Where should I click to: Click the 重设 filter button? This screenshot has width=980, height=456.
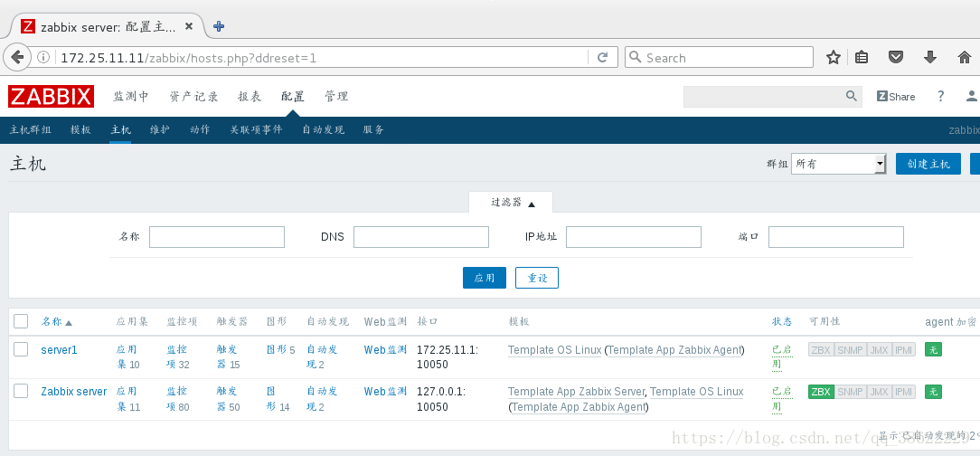click(x=537, y=278)
